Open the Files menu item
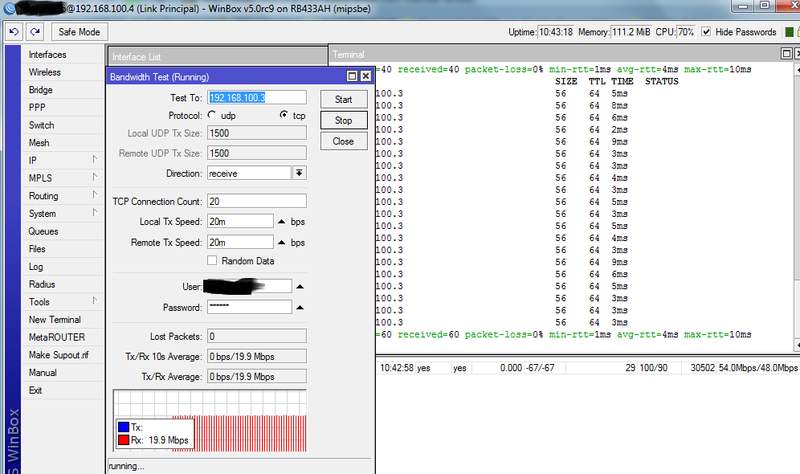 click(37, 249)
